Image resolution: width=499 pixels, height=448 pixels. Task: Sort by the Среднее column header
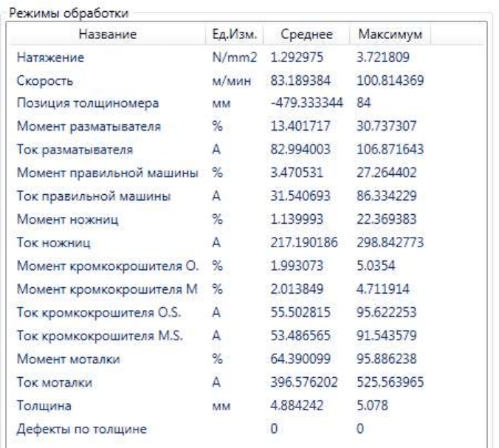[306, 34]
